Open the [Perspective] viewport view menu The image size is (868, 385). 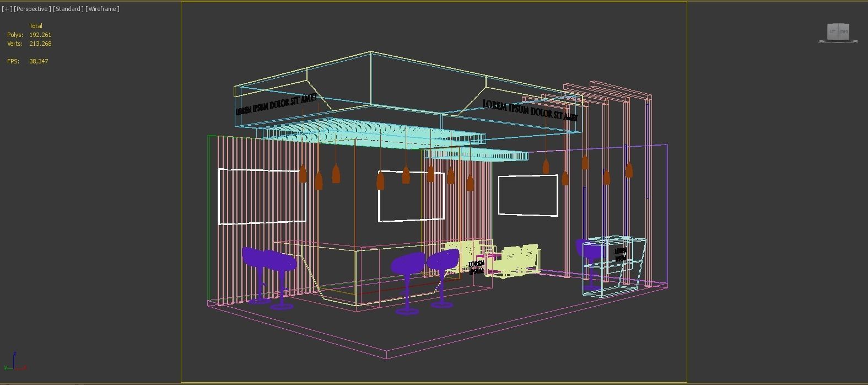coord(32,9)
